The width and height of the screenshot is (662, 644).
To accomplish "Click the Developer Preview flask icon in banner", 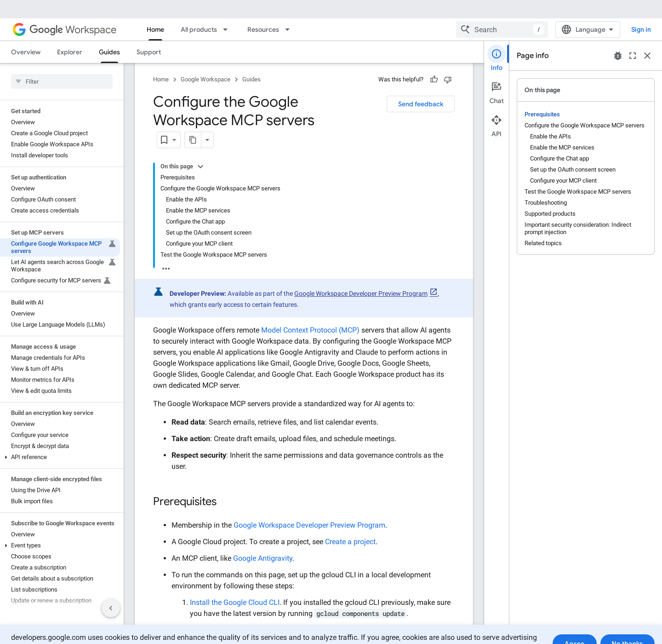I will point(158,292).
